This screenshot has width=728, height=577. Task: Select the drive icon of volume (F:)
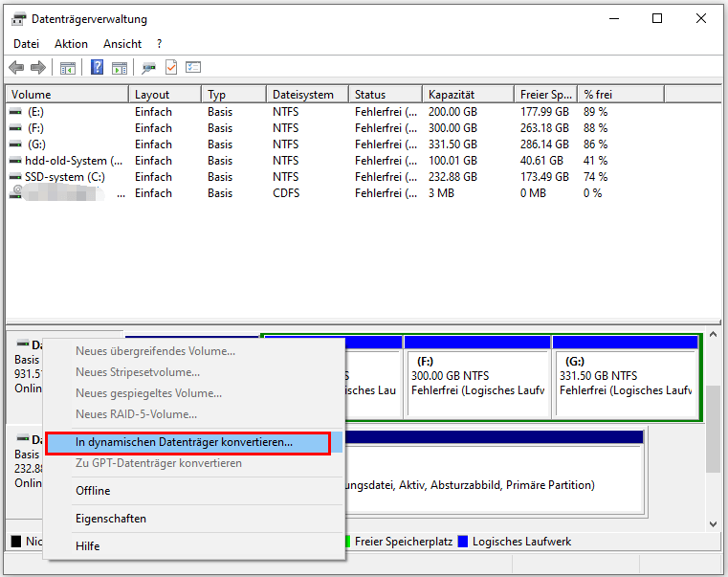16,128
